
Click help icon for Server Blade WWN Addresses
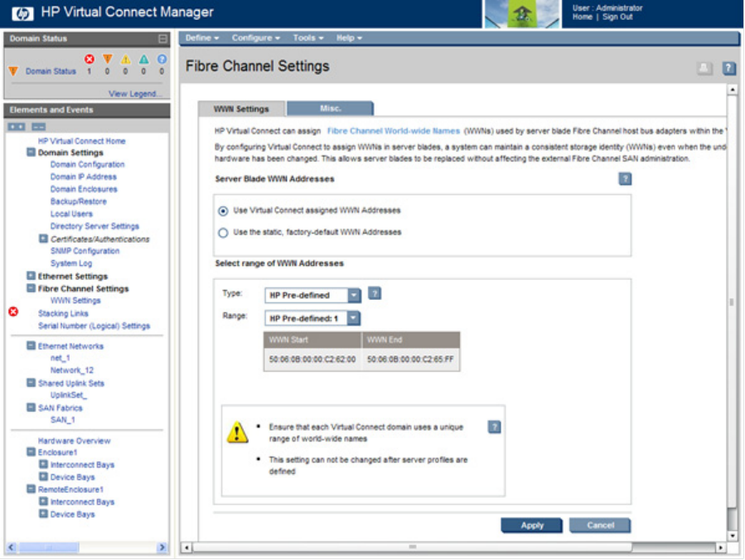(x=625, y=179)
